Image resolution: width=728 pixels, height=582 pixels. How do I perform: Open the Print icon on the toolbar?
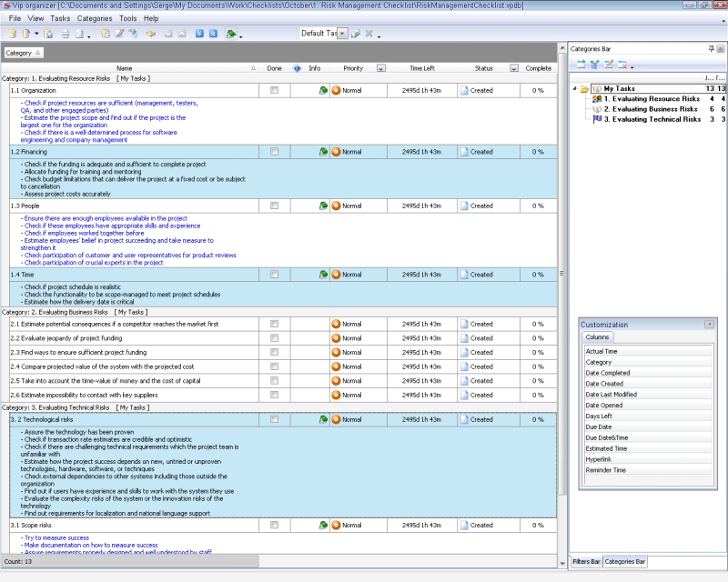click(66, 35)
